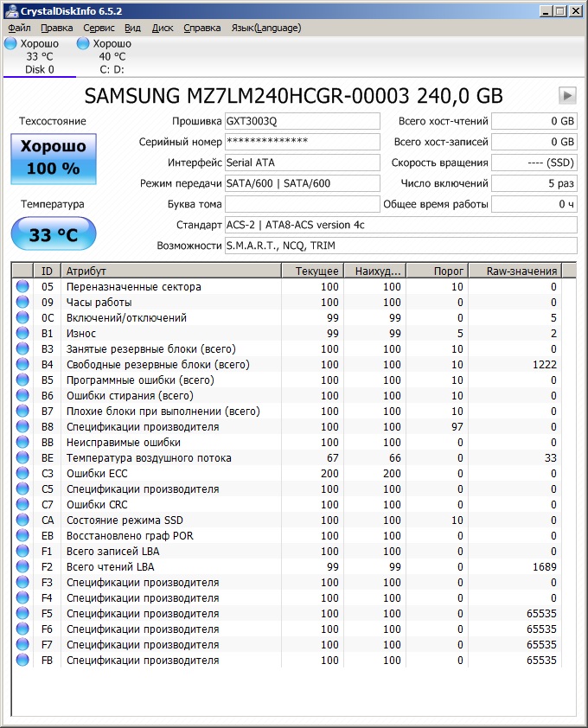Select the C: D: disk tab
588x728 pixels.
[112, 56]
